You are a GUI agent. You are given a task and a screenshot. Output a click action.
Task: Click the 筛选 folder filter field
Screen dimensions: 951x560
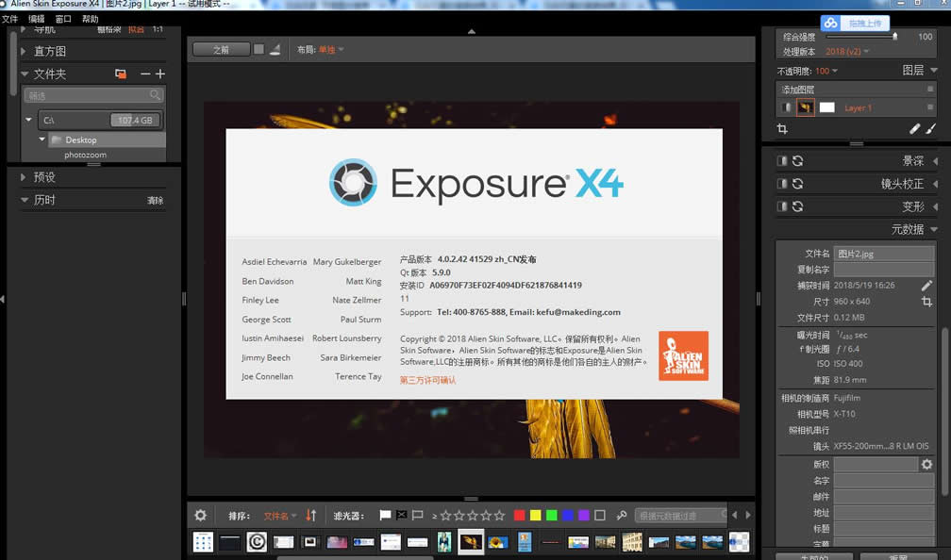pos(94,95)
